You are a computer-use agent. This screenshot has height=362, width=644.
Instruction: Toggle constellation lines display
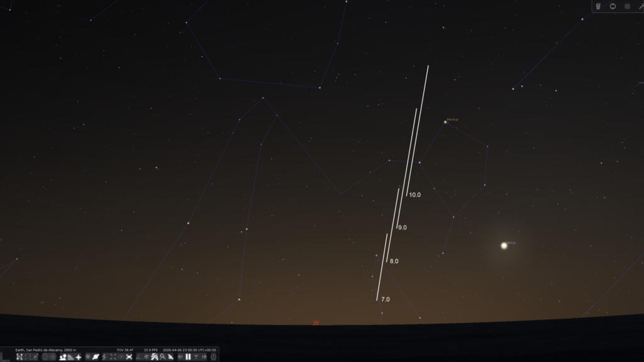pos(19,357)
